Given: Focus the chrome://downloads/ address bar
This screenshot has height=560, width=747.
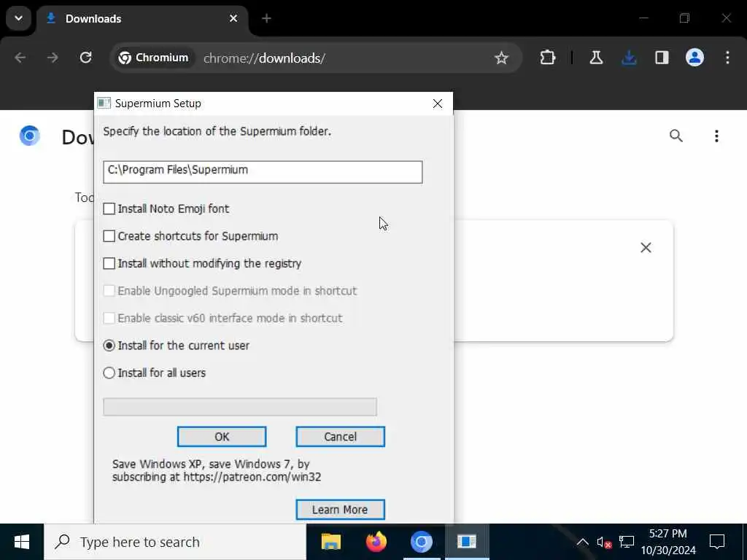Looking at the screenshot, I should [264, 58].
